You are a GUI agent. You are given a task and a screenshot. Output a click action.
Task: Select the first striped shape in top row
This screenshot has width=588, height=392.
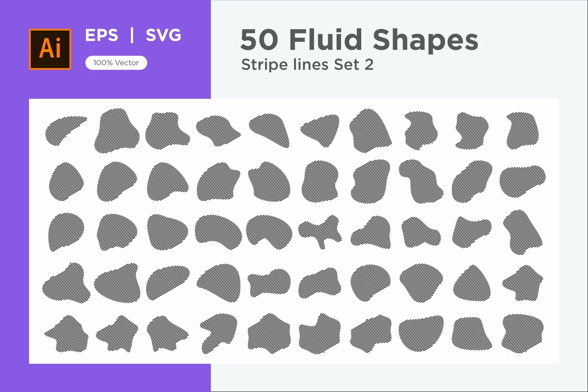click(65, 131)
